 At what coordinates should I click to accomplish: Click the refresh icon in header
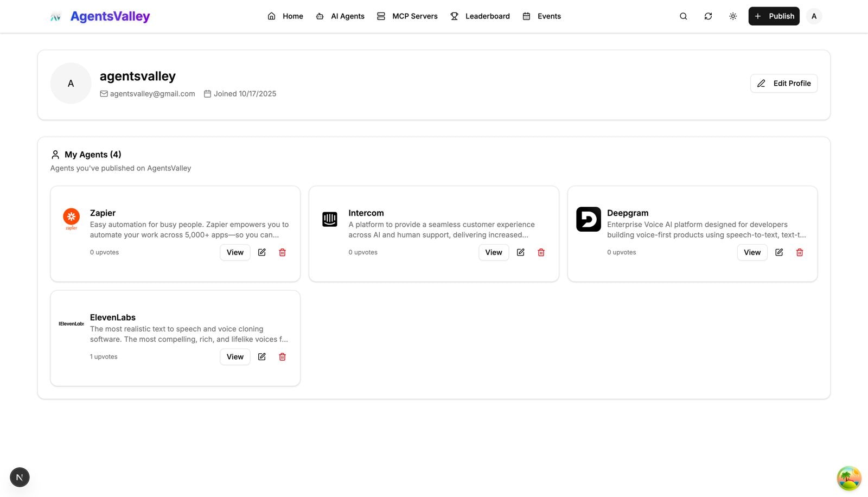(x=709, y=16)
